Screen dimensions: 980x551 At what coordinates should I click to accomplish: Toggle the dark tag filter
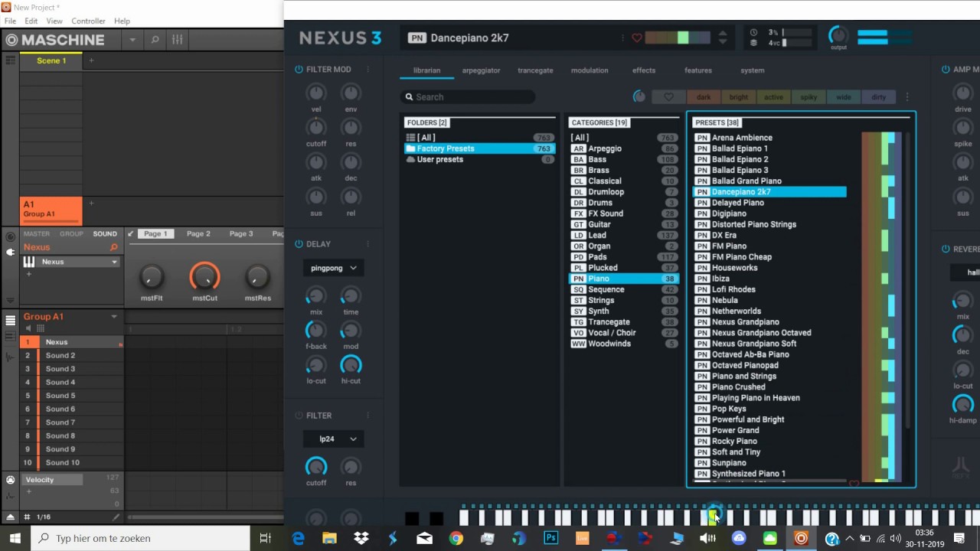click(x=704, y=97)
